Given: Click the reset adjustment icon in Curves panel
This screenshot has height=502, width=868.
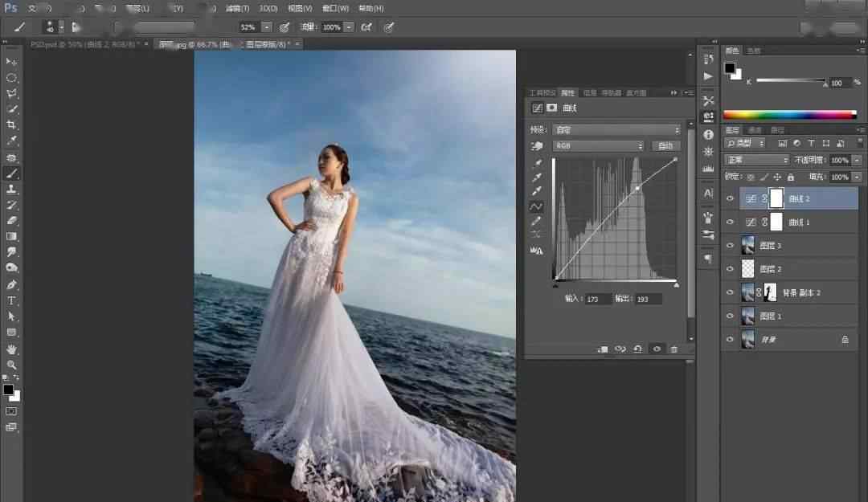Looking at the screenshot, I should (637, 349).
